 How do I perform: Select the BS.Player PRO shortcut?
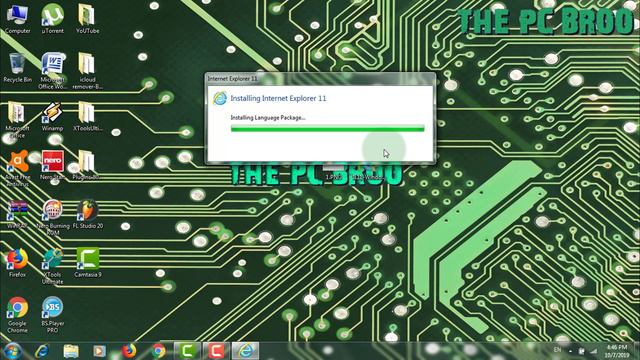coord(52,314)
